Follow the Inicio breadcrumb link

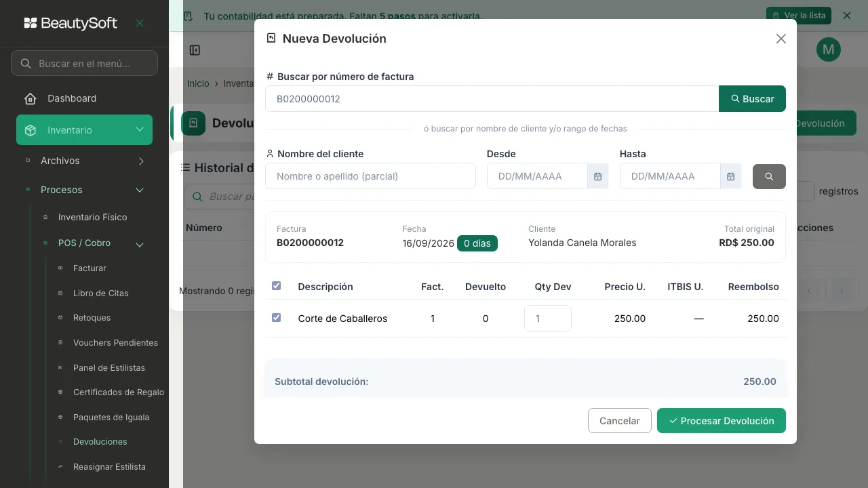pyautogui.click(x=198, y=83)
